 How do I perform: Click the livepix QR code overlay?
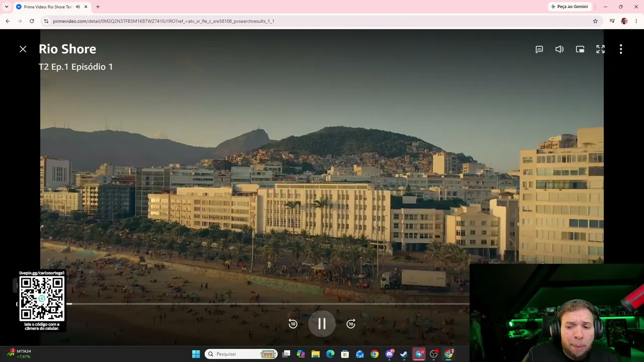pyautogui.click(x=42, y=301)
